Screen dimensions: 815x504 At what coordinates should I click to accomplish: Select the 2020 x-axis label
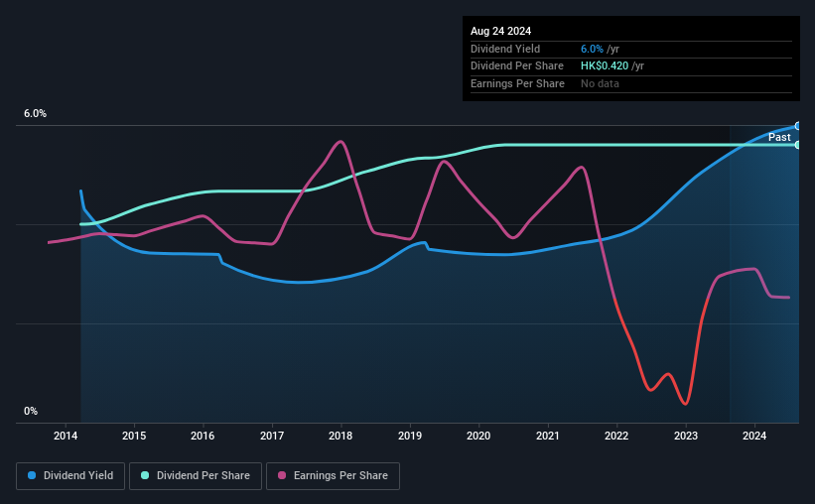tap(478, 436)
